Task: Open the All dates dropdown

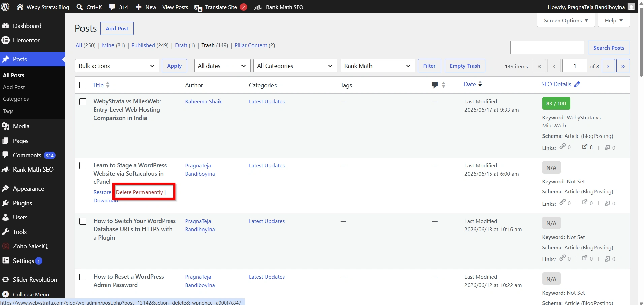Action: click(222, 66)
